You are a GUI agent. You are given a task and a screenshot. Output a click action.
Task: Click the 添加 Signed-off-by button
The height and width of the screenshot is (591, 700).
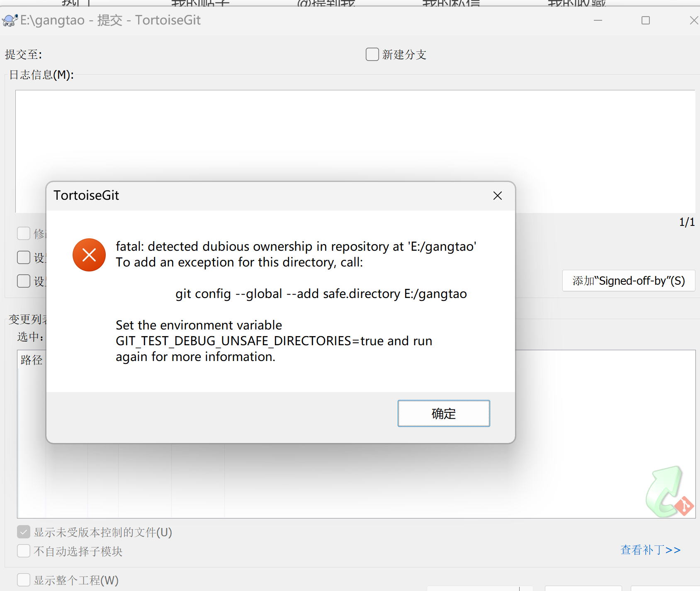pyautogui.click(x=629, y=281)
